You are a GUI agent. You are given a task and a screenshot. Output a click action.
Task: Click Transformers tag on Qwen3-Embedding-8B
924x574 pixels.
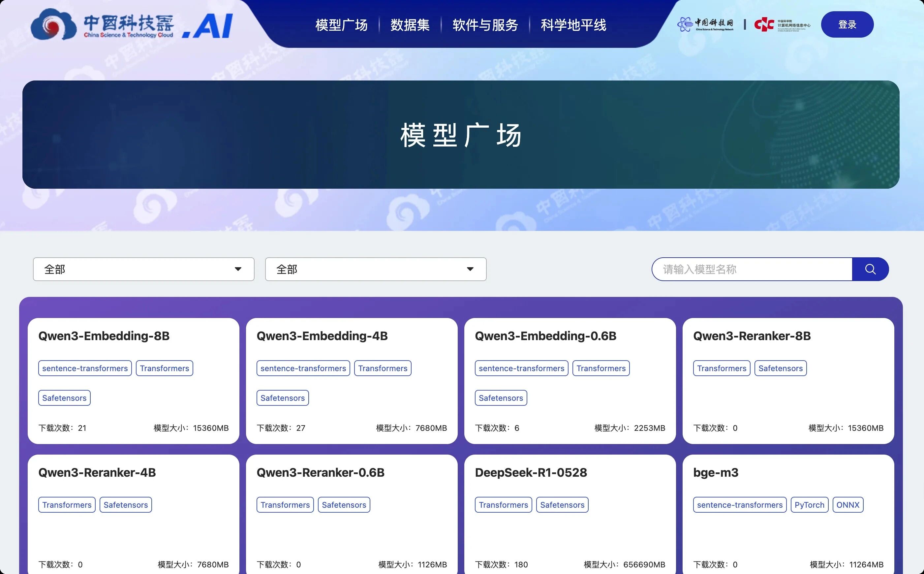[165, 368]
